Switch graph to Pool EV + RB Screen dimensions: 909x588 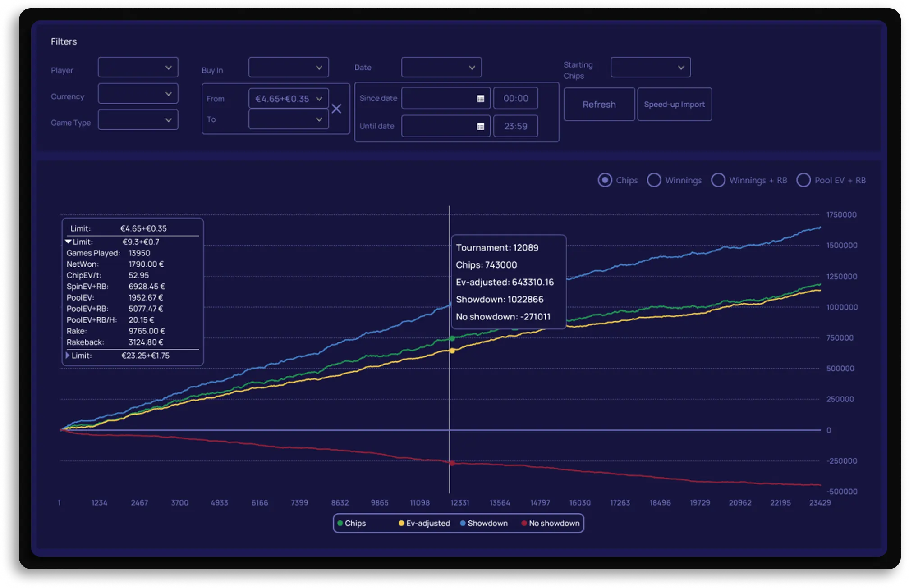[803, 180]
